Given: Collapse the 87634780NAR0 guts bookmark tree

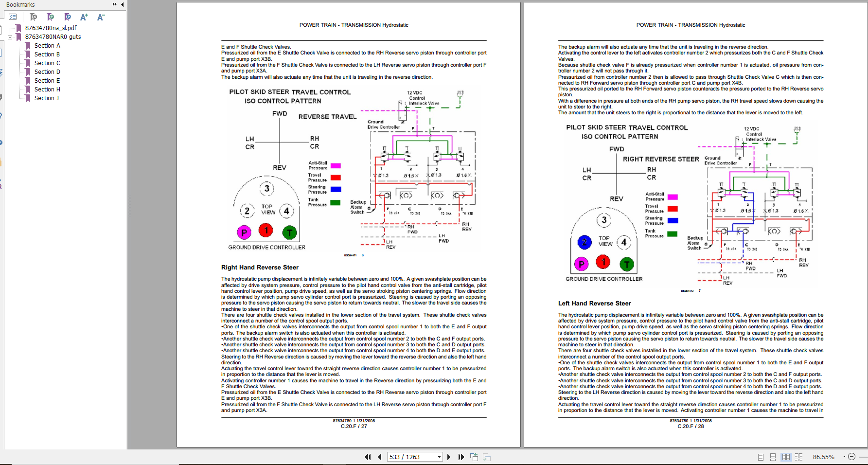Looking at the screenshot, I should [10, 37].
